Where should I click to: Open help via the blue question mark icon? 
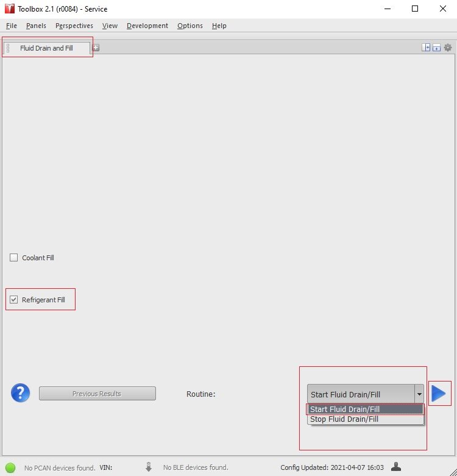[20, 393]
